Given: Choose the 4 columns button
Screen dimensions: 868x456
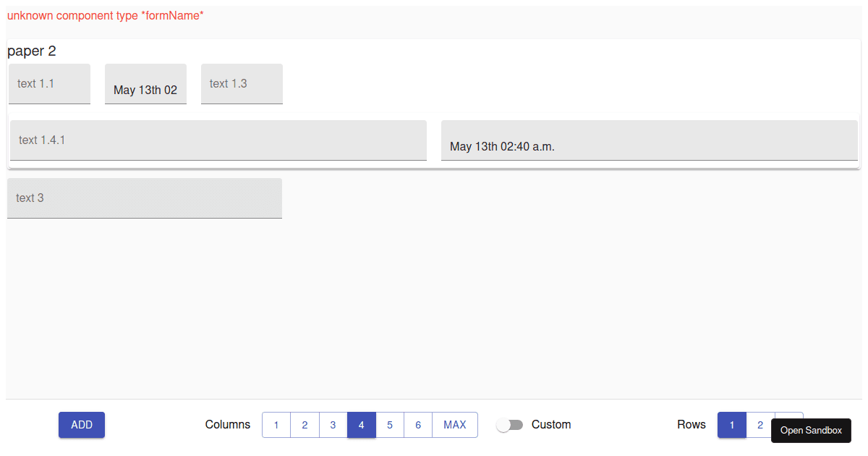Looking at the screenshot, I should (362, 425).
